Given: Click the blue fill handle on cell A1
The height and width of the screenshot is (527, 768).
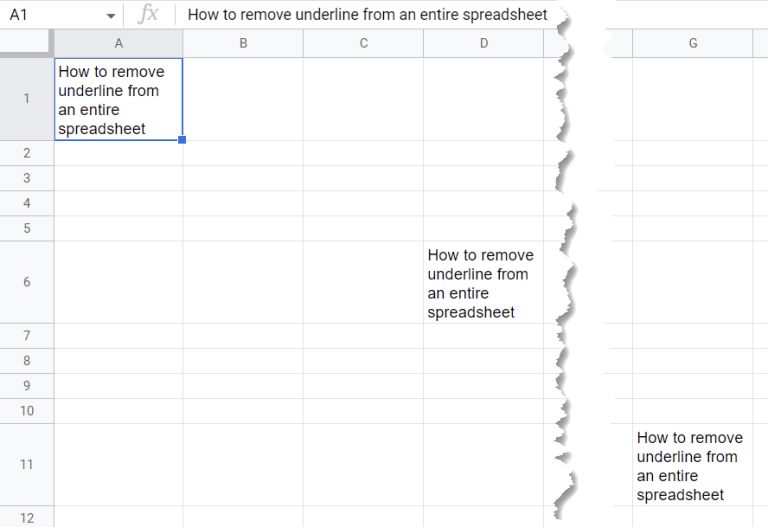Looking at the screenshot, I should coord(182,140).
